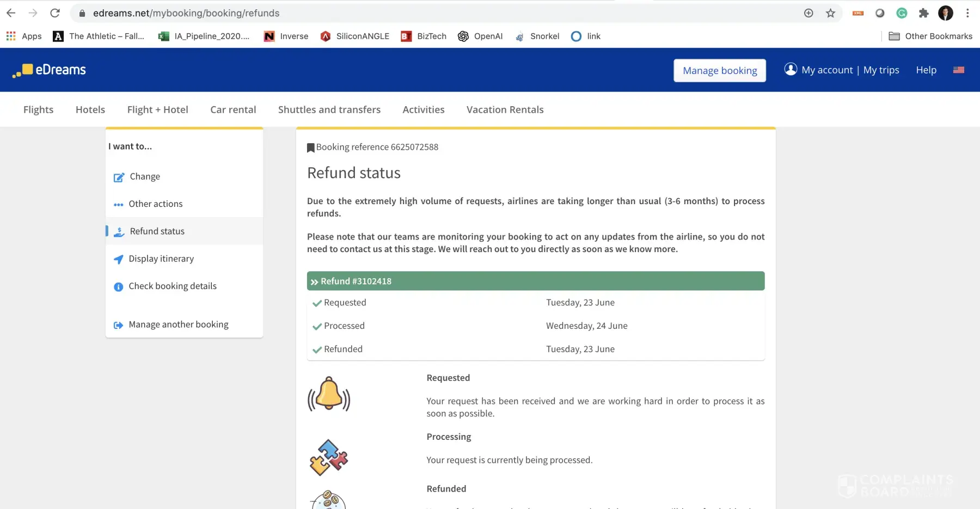Click the US flag language icon

coord(959,70)
